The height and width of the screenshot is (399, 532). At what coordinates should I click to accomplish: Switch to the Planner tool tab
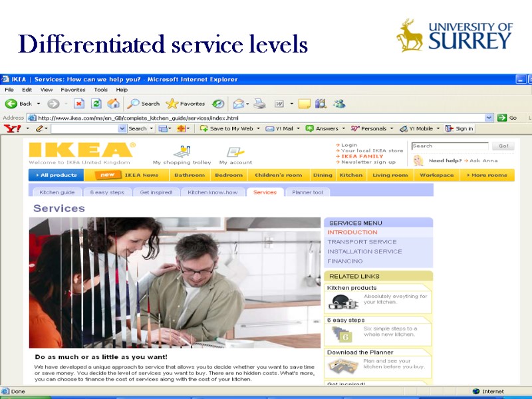[307, 192]
